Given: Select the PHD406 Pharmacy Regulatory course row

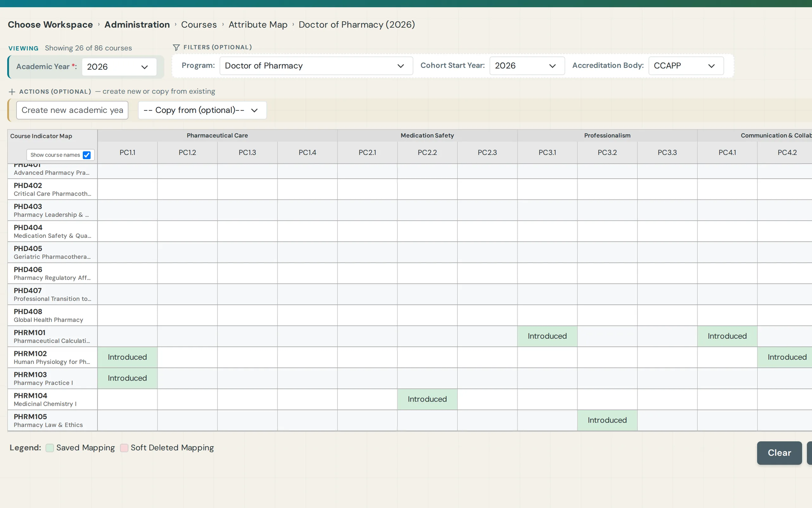Looking at the screenshot, I should (x=52, y=273).
